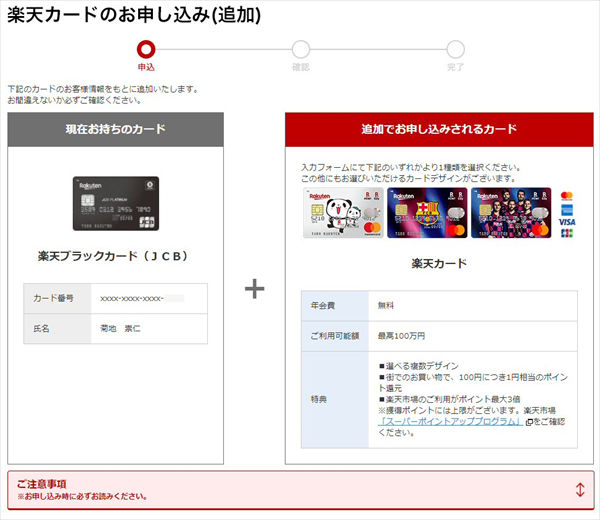This screenshot has width=600, height=520.
Task: Select the FC Barcelona crest card design
Action: [x=427, y=213]
